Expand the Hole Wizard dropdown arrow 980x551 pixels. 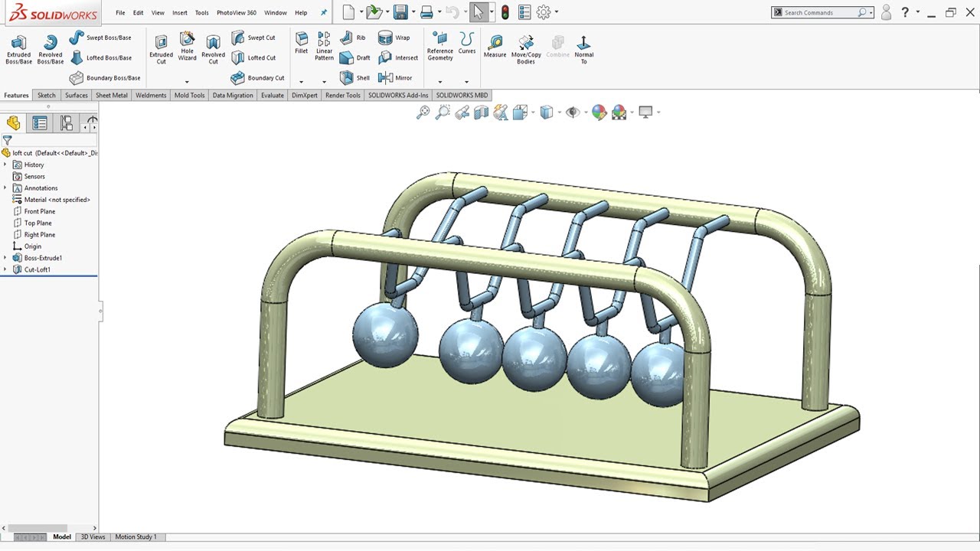187,82
